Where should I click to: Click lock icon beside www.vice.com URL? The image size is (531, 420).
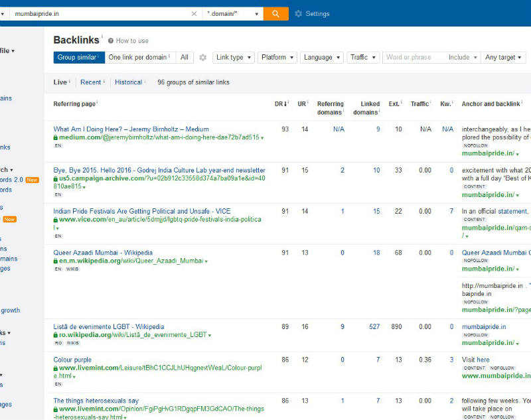pyautogui.click(x=56, y=220)
